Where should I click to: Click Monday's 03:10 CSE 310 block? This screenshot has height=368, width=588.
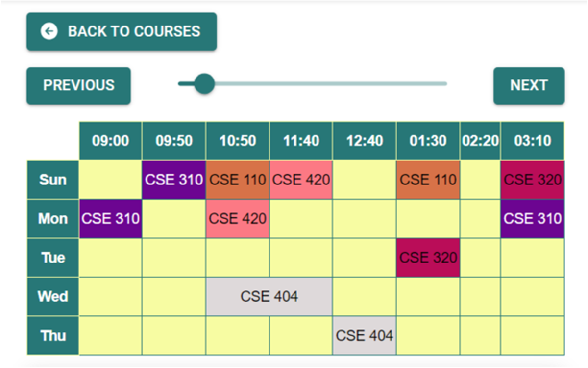(x=533, y=219)
